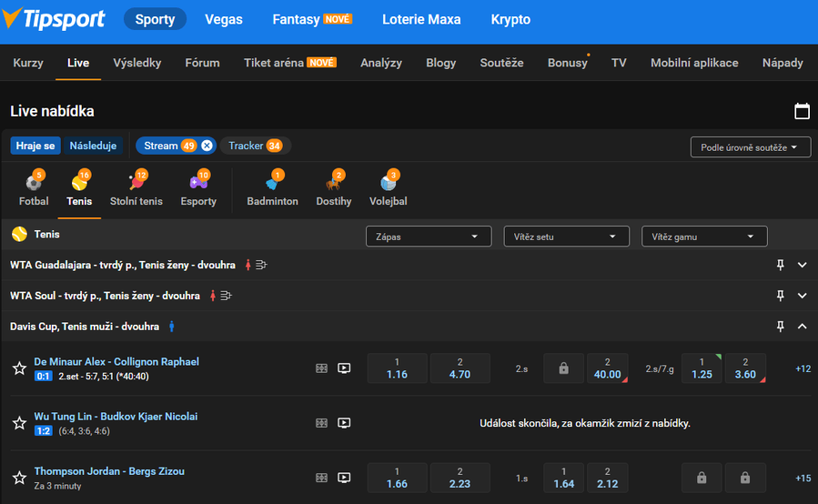
Task: Open the calendar icon beside Live nabídka
Action: [802, 111]
